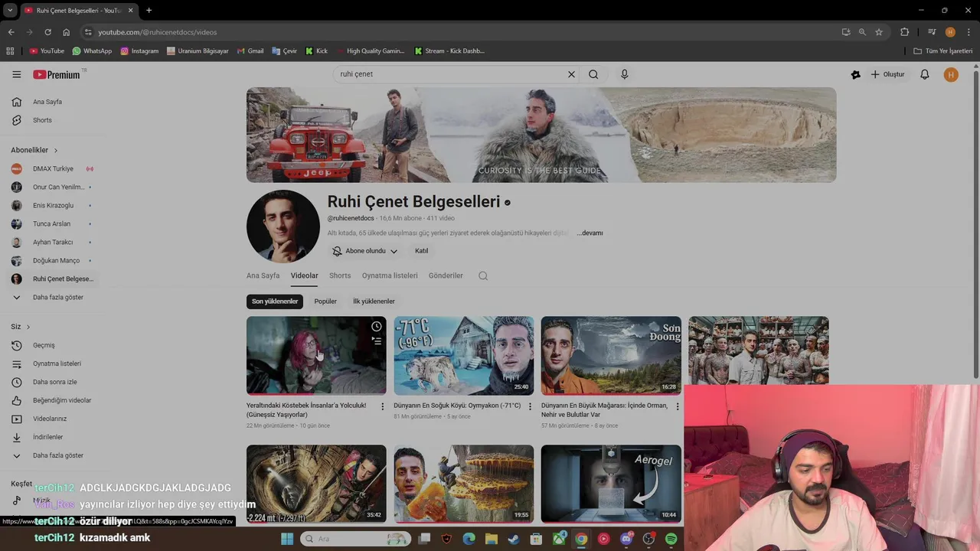Search within channel using the magnifier icon
This screenshot has height=551, width=980.
pos(483,275)
